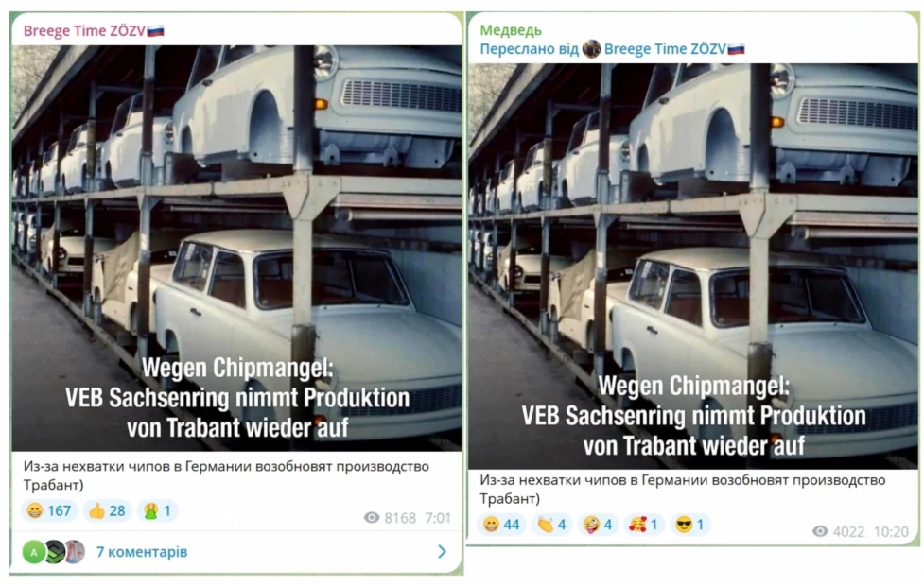Click the eye views icon showing 4022
This screenshot has height=586, width=924.
(x=820, y=531)
